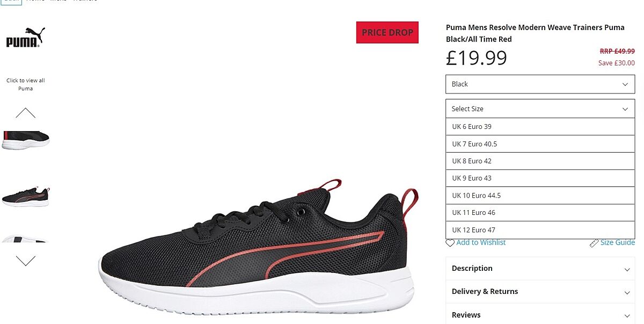Choose size UK 9 Euro 43
This screenshot has width=644, height=324.
[540, 178]
